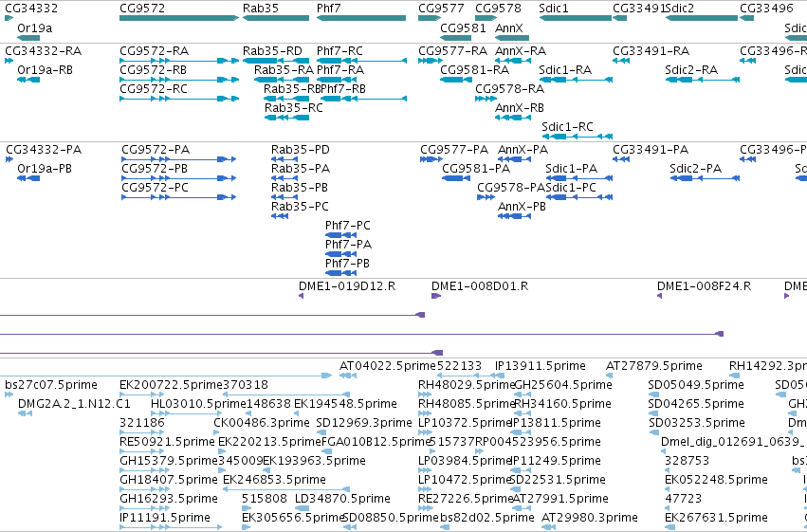
Task: Open the AT29980.3prime EST label
Action: pyautogui.click(x=590, y=518)
